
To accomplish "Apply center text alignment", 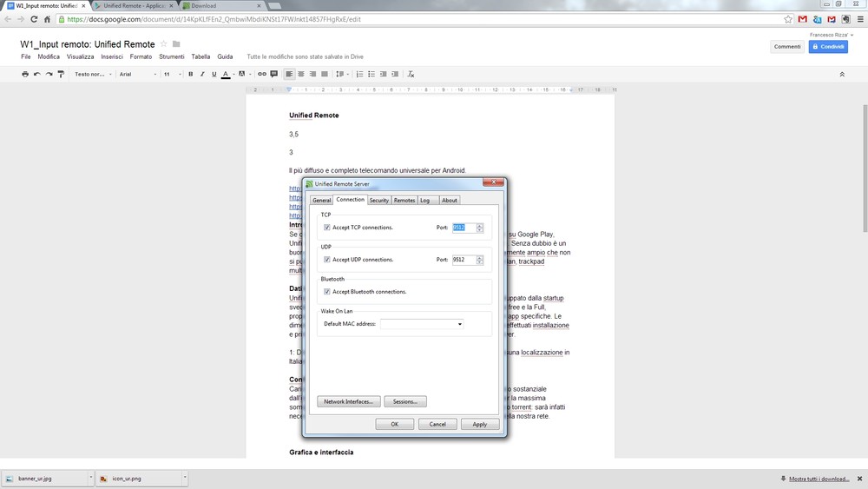I will coord(301,74).
